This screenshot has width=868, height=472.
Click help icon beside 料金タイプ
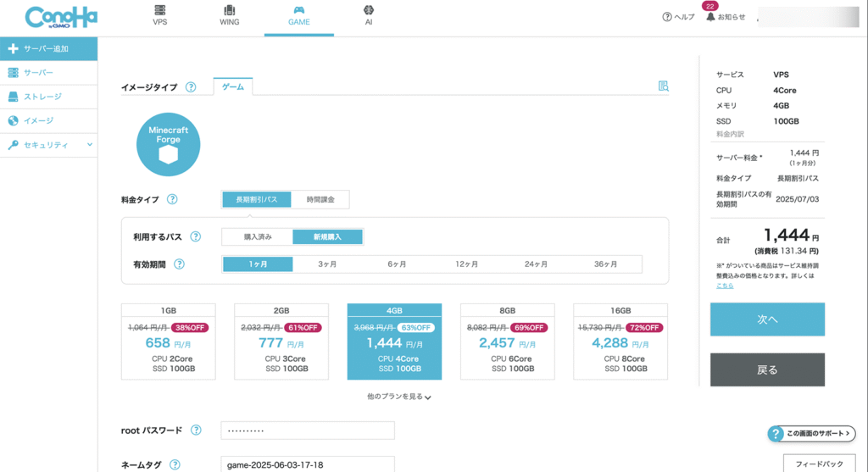[x=172, y=199]
